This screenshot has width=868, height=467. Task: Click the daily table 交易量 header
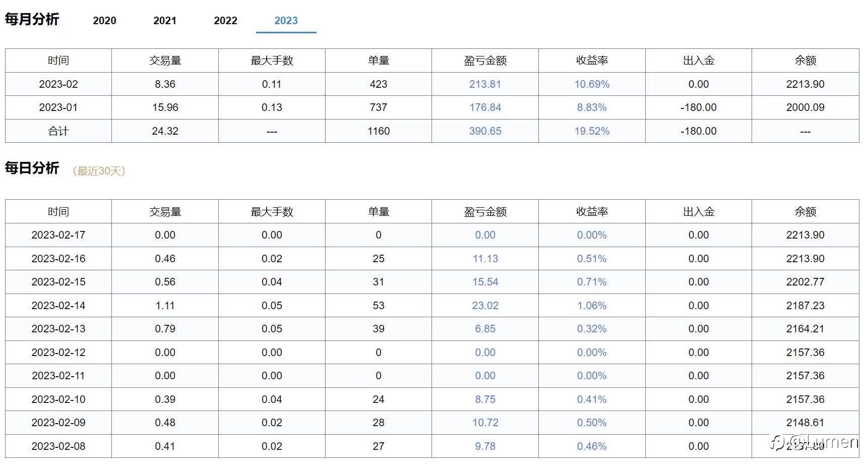click(165, 212)
